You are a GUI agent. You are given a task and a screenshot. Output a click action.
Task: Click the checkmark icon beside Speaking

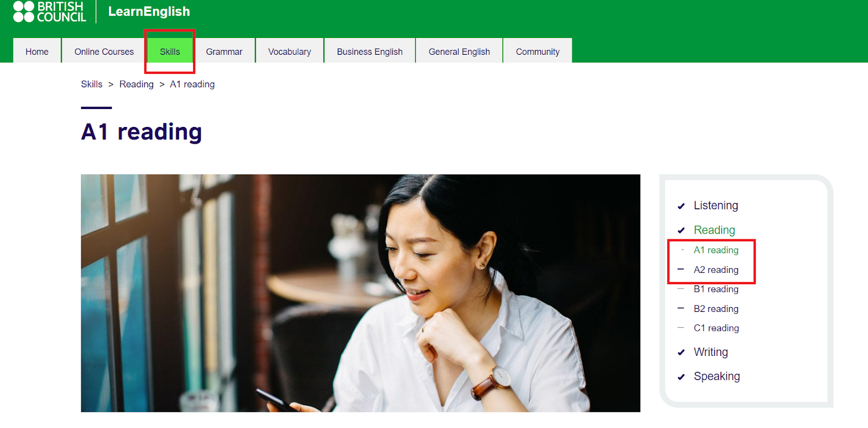681,377
